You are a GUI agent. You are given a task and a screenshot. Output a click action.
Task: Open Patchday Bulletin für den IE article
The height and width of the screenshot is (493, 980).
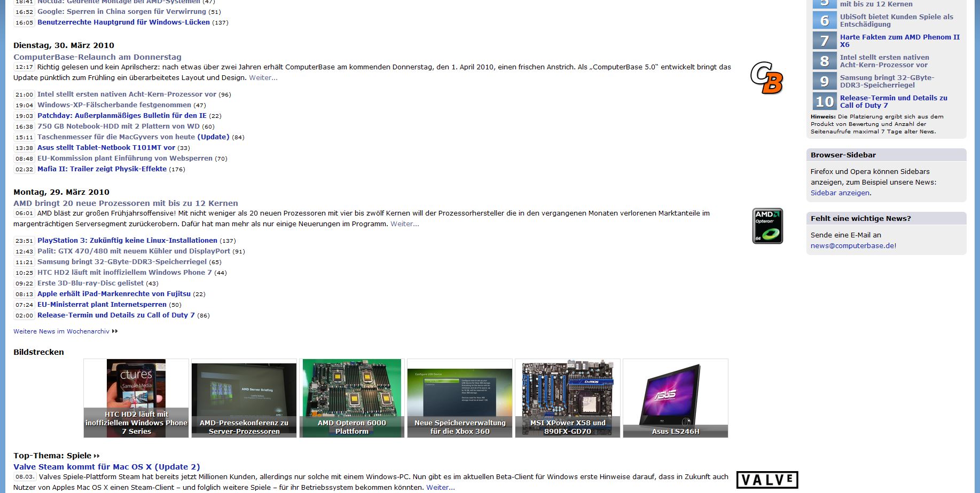click(122, 116)
